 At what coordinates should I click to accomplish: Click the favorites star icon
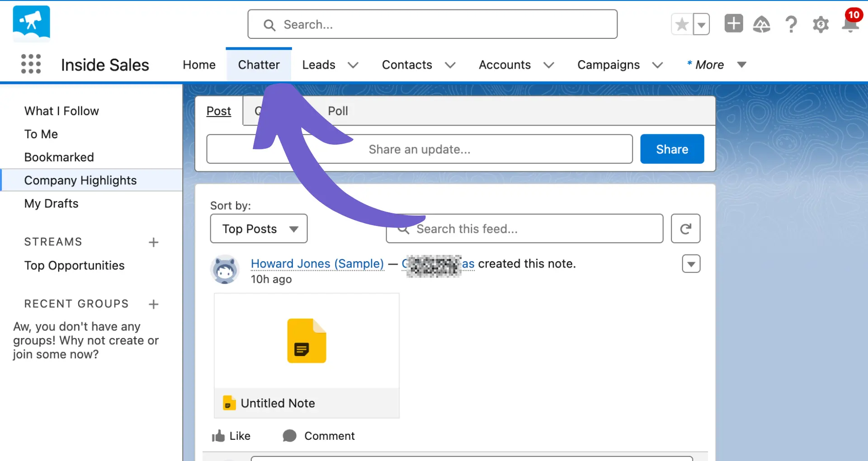click(x=682, y=24)
